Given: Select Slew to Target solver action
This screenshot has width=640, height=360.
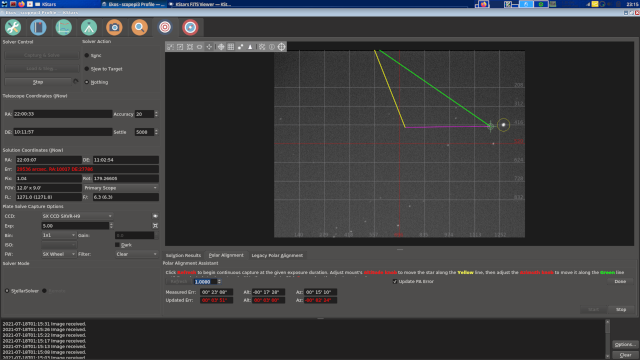Looking at the screenshot, I should tap(87, 69).
